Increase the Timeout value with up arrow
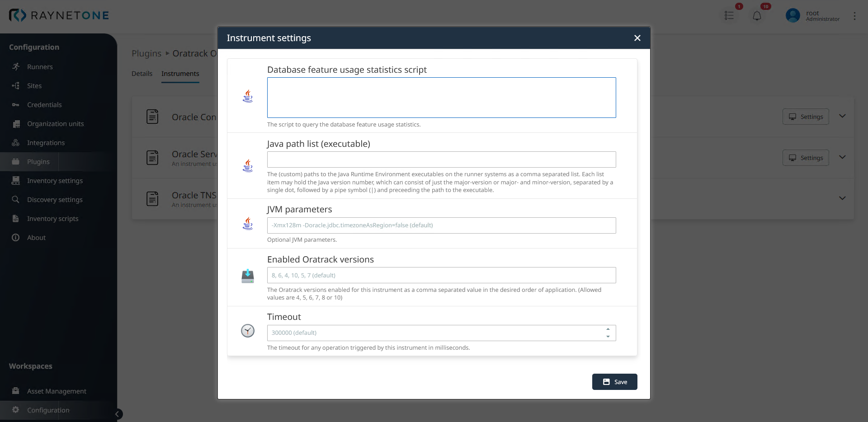The height and width of the screenshot is (422, 868). (x=608, y=329)
